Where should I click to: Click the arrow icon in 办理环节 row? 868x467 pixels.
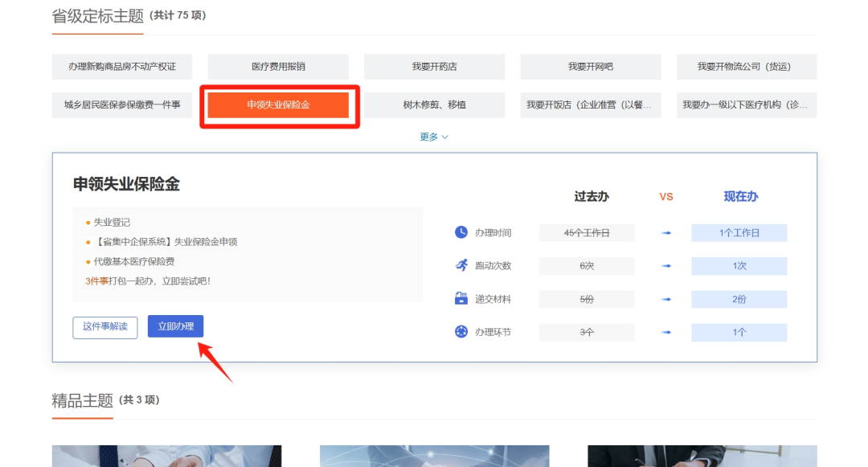(666, 332)
